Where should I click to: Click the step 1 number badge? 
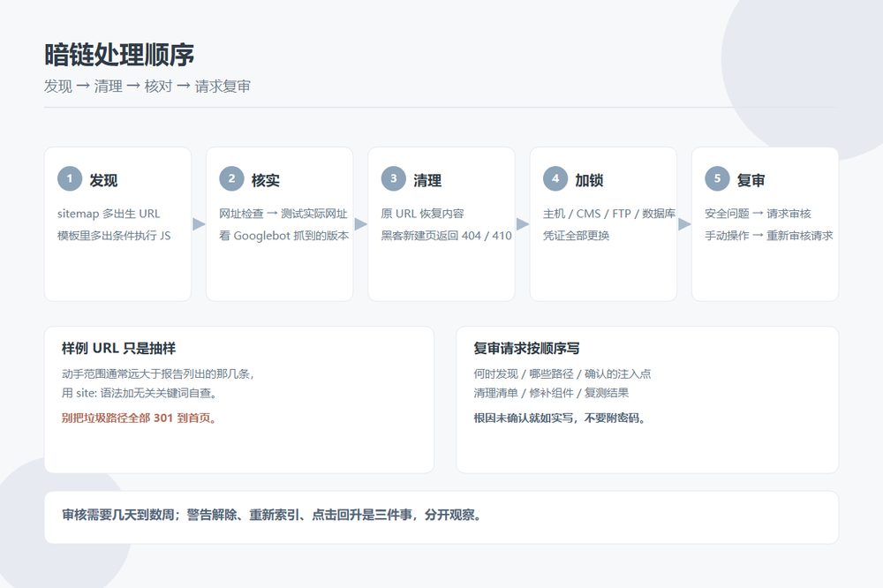[70, 178]
